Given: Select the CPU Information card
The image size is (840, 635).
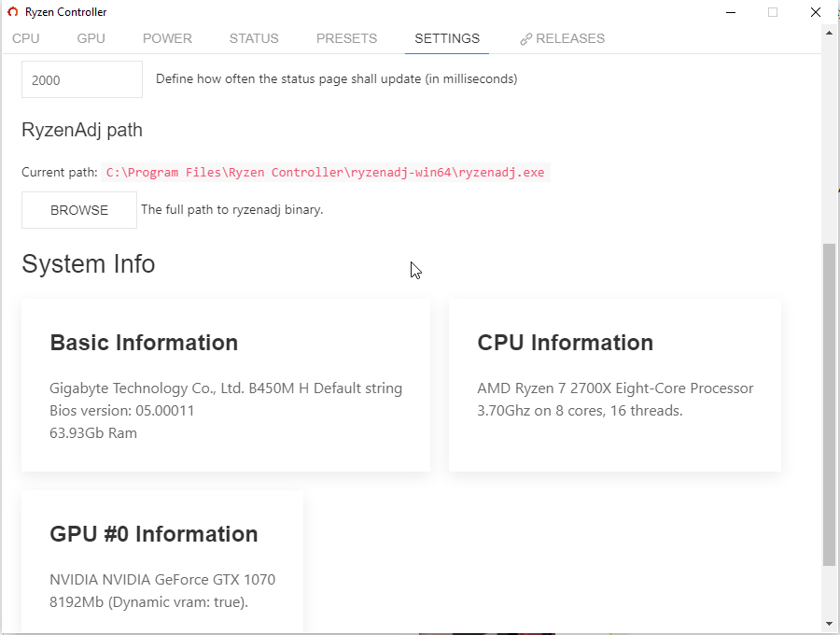Looking at the screenshot, I should [615, 385].
